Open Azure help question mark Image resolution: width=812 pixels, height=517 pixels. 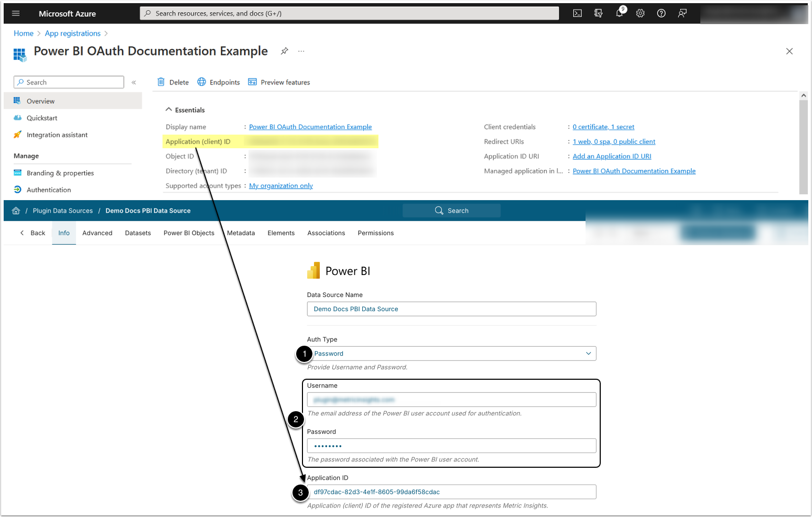pyautogui.click(x=661, y=14)
